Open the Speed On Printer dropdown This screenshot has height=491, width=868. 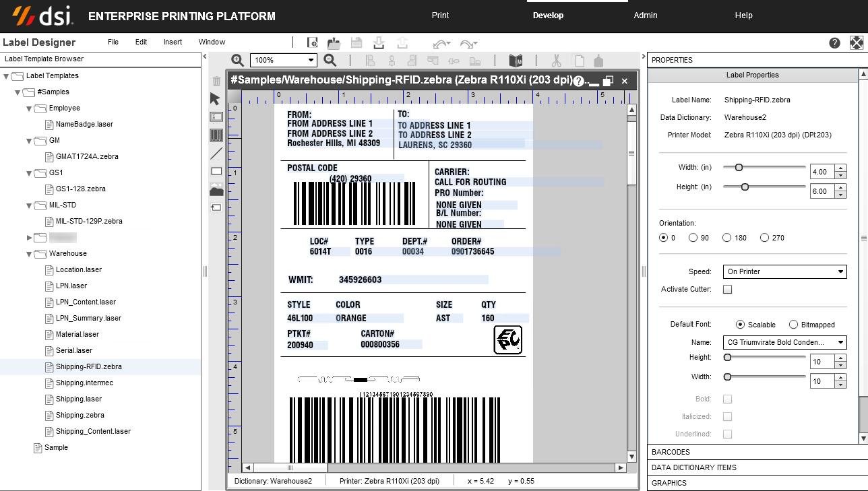[784, 271]
